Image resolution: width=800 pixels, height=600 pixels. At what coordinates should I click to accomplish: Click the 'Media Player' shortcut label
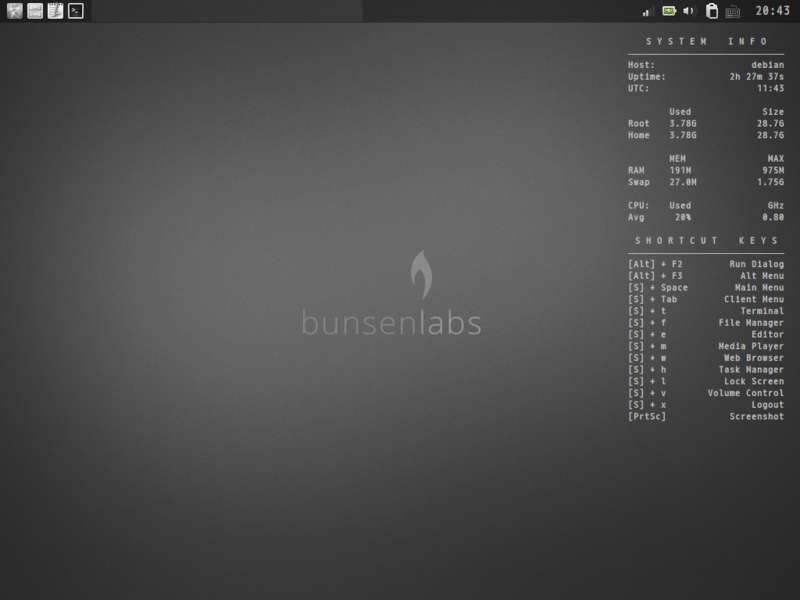click(751, 346)
